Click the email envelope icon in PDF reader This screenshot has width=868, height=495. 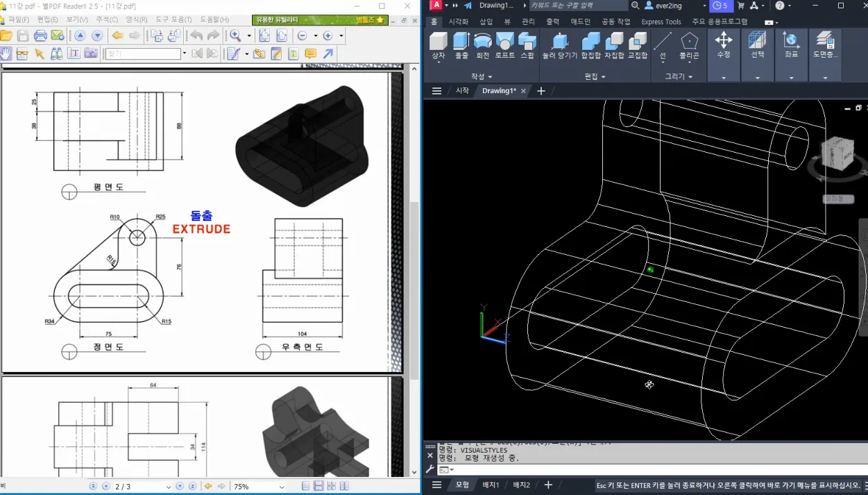58,35
